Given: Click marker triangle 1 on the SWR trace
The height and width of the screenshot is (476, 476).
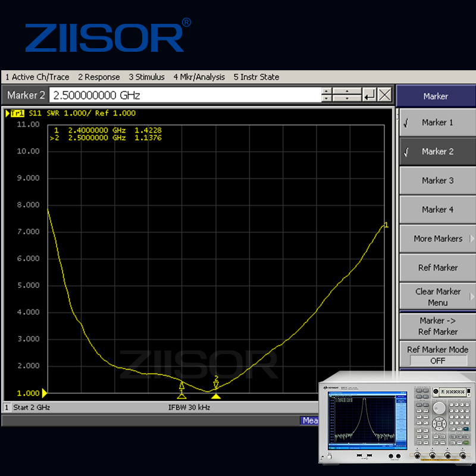Looking at the screenshot, I should (x=181, y=385).
